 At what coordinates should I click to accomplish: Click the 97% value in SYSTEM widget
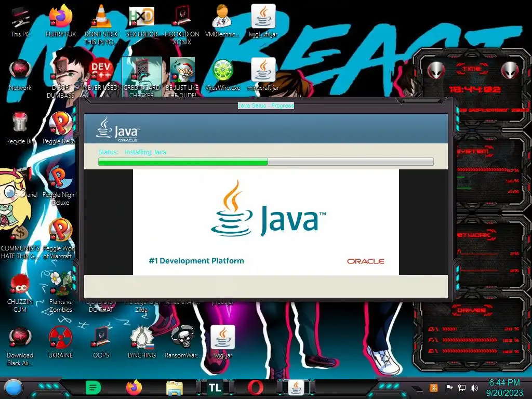[513, 170]
